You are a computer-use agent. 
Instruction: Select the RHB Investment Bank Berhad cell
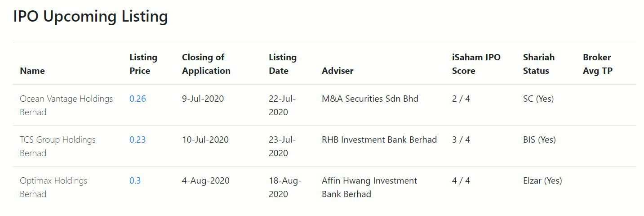(379, 139)
